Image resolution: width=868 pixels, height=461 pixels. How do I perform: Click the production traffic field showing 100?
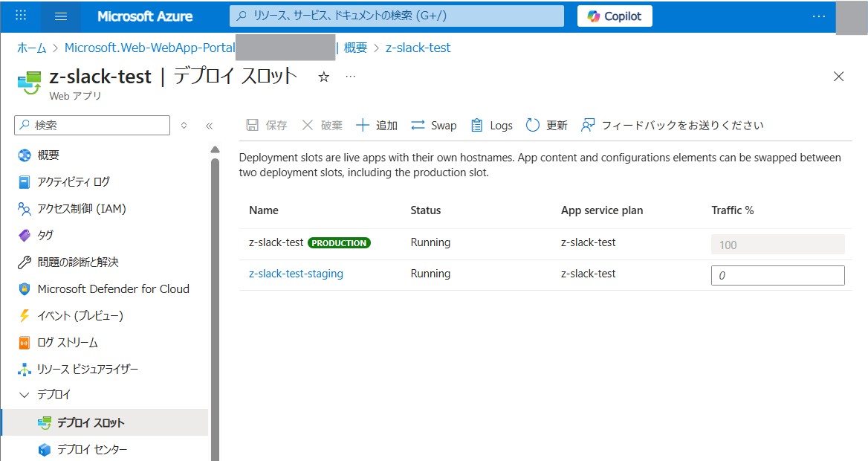[778, 245]
